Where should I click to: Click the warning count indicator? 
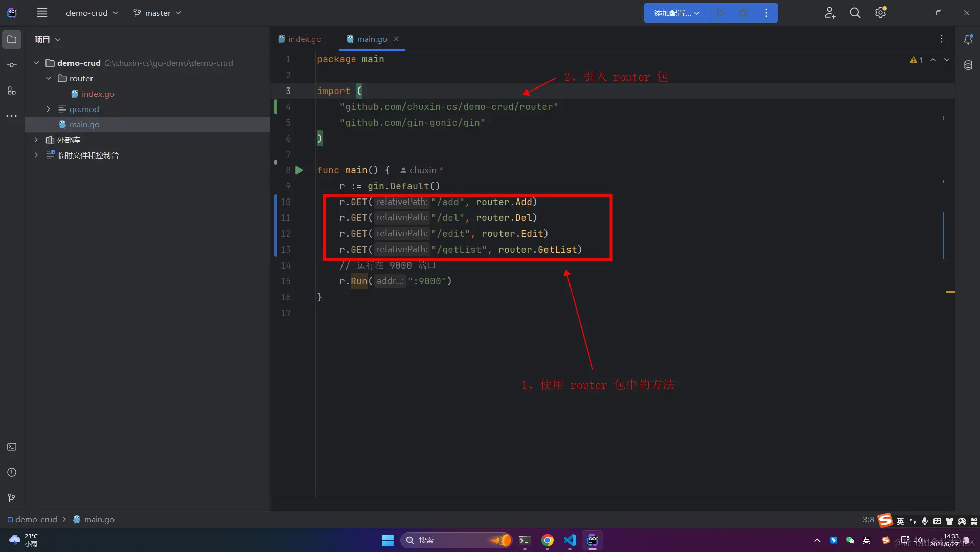pyautogui.click(x=917, y=60)
